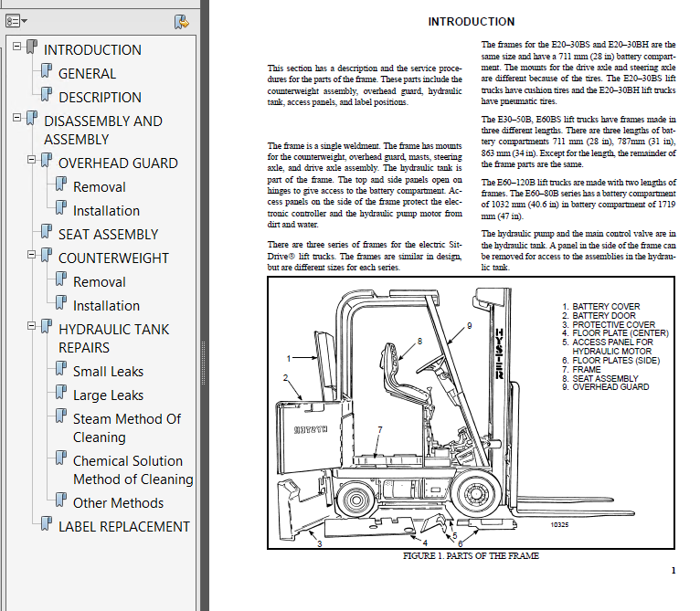Open Installation under OVERHEAD GUARD
This screenshot has width=700, height=611.
click(x=106, y=211)
